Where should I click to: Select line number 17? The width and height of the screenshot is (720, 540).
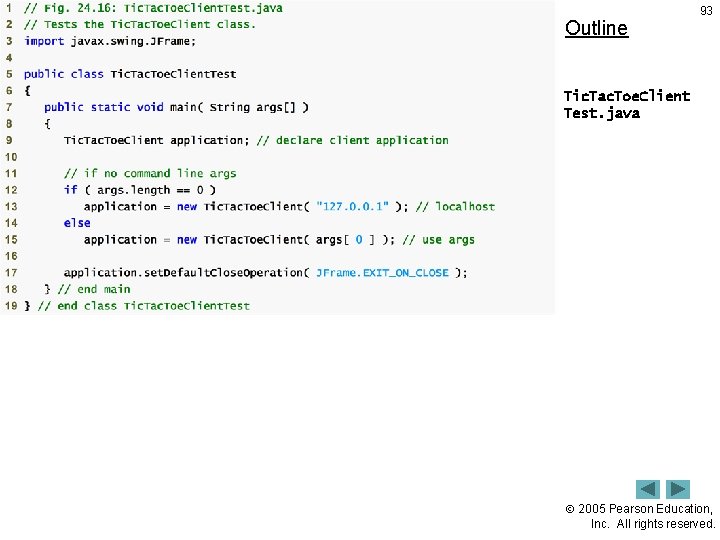pyautogui.click(x=11, y=273)
